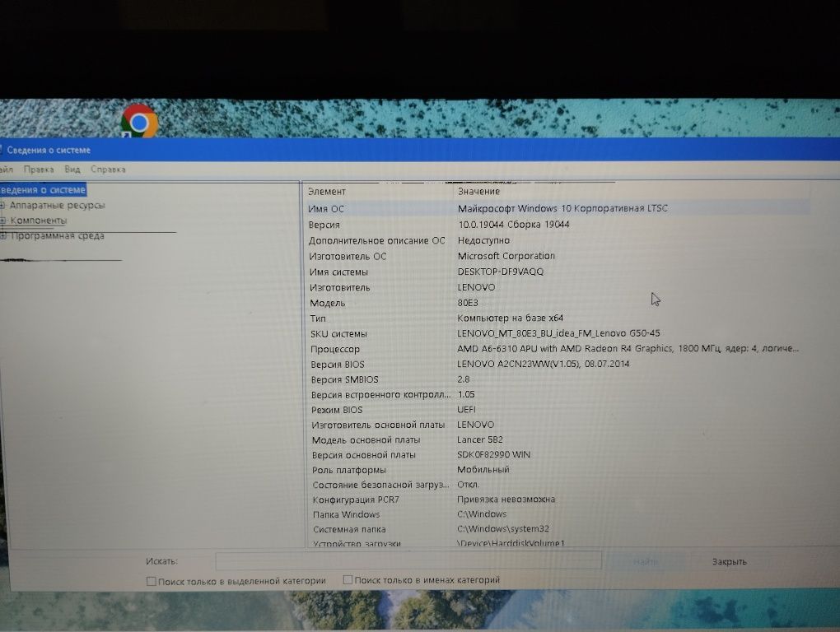Expand the Аппаратные ресурсы node

pyautogui.click(x=2, y=205)
